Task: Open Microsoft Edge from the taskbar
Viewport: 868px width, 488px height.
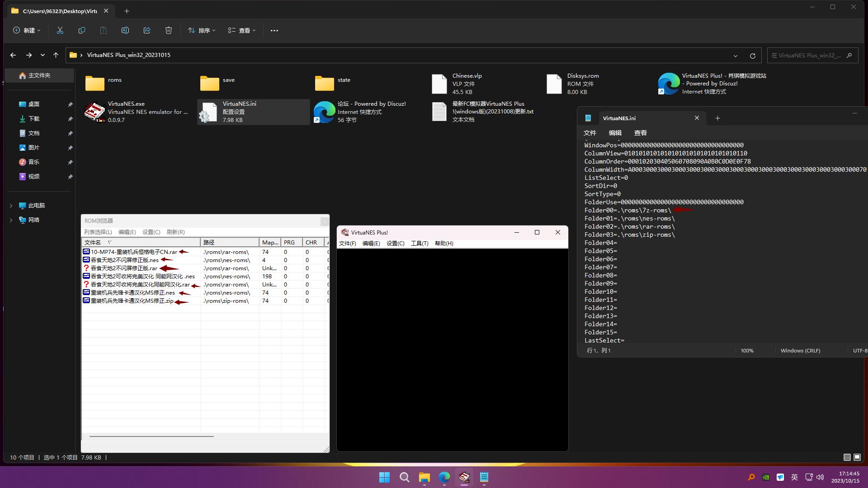Action: point(444,477)
